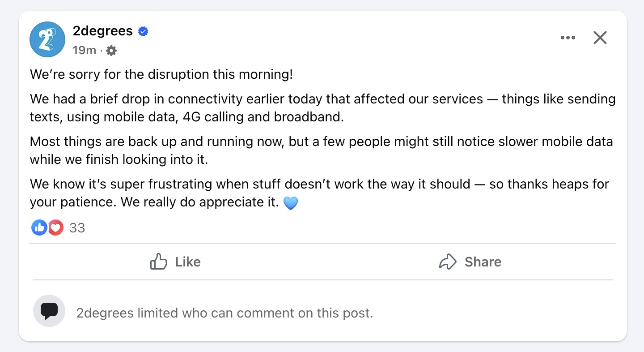Click the blue verified badge
The width and height of the screenshot is (644, 352).
click(143, 31)
